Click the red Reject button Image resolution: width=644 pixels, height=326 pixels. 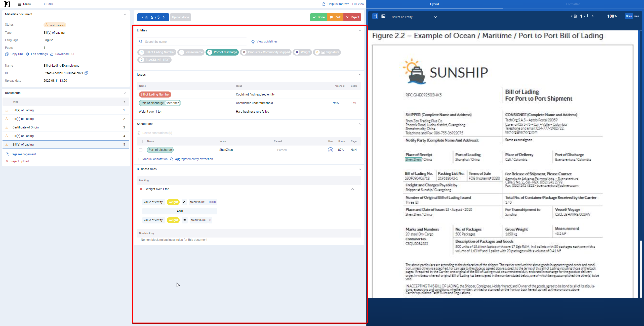(352, 17)
